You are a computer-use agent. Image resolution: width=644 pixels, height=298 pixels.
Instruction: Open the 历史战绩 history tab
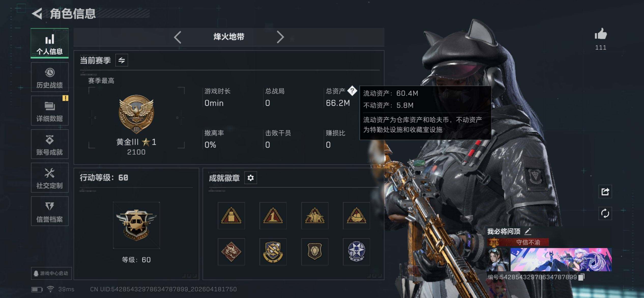click(50, 77)
